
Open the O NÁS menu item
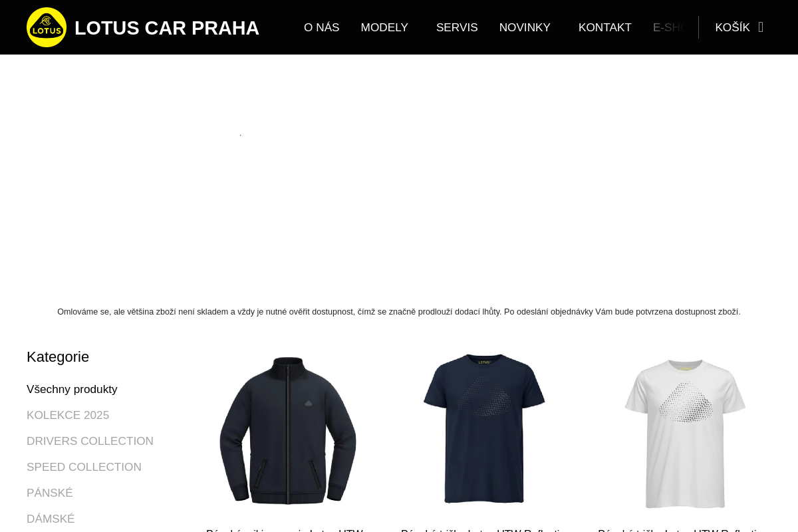(x=322, y=27)
